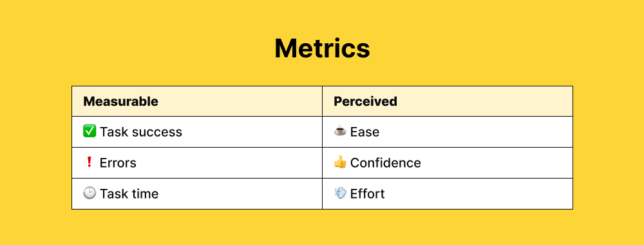Screen dimensions: 644x245
Task: Click the red exclamation mark icon
Action: [89, 162]
